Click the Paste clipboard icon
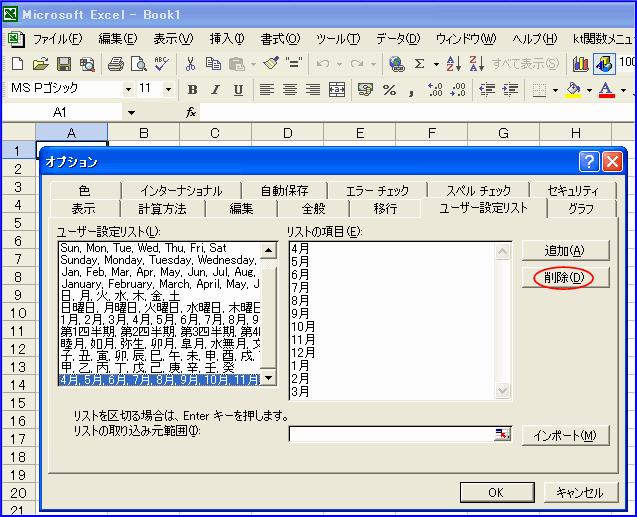 [x=237, y=64]
